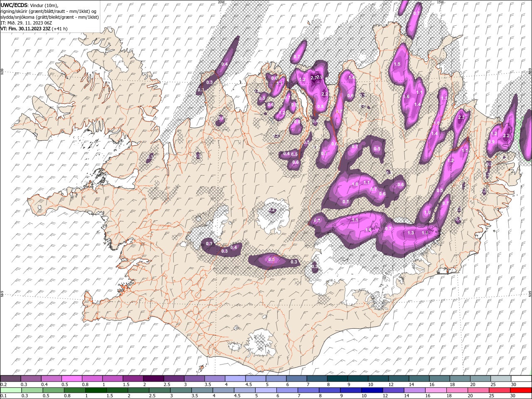
Task: Select the dark purple upper swatch between 2 and 2.5
Action: 153,379
